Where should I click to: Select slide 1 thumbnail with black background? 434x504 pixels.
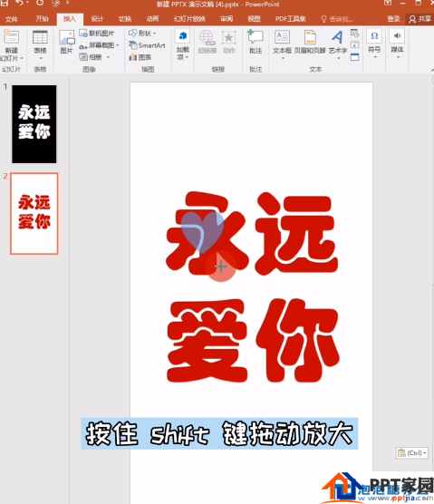pos(34,124)
